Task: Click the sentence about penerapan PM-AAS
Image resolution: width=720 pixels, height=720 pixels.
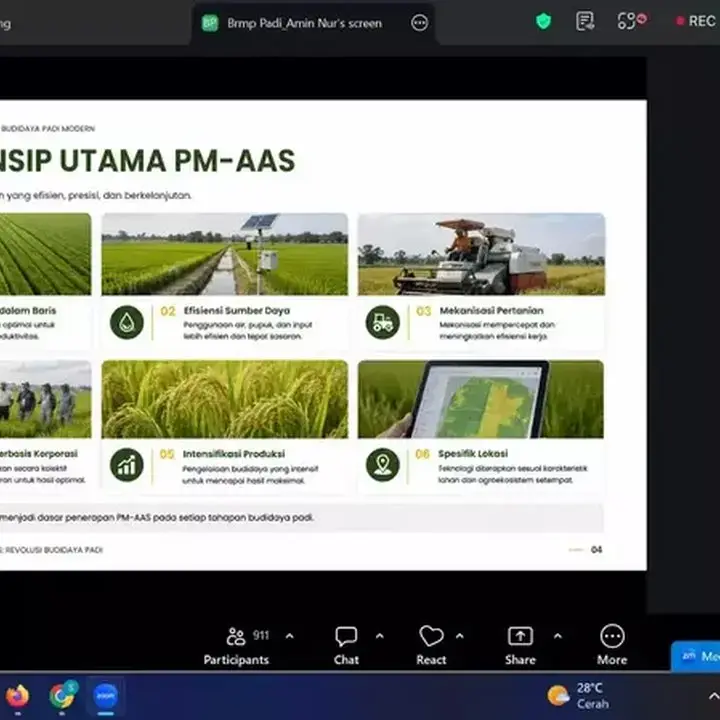Action: pos(157,518)
